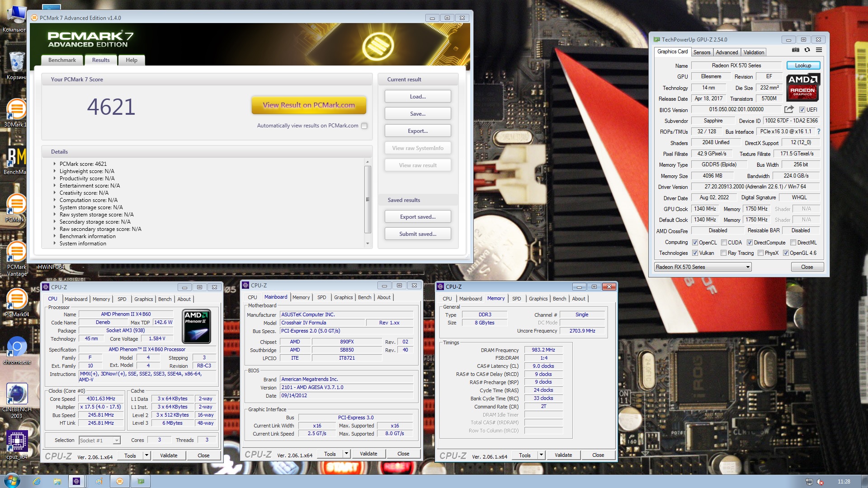Open the Socket #1 selection dropdown
The height and width of the screenshot is (488, 868).
tap(99, 440)
